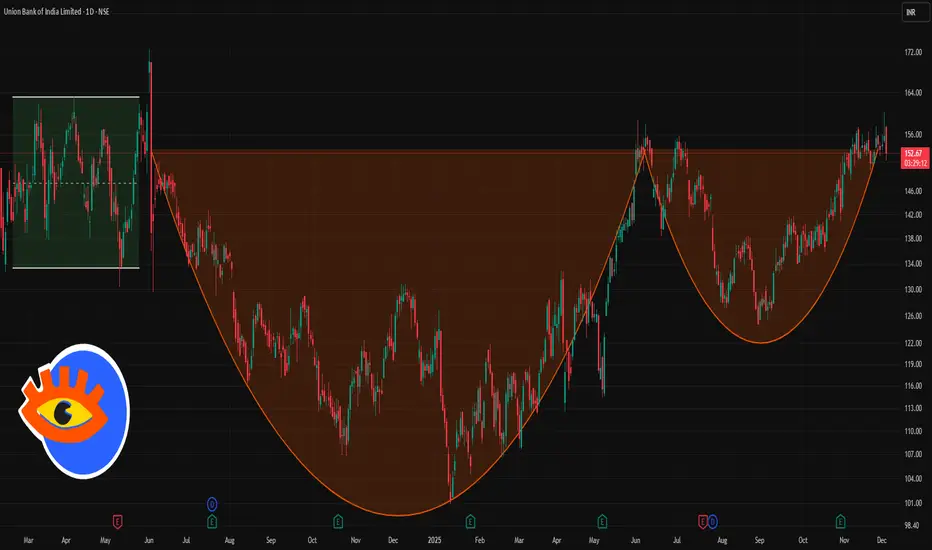932x550 pixels.
Task: Click the 98.40 price scale label
Action: [x=913, y=526]
